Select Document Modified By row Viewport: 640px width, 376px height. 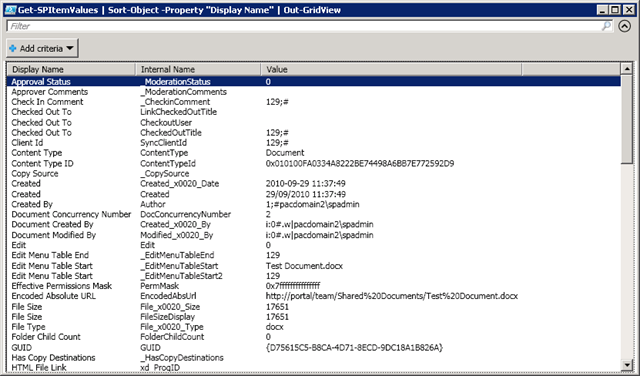tap(313, 235)
